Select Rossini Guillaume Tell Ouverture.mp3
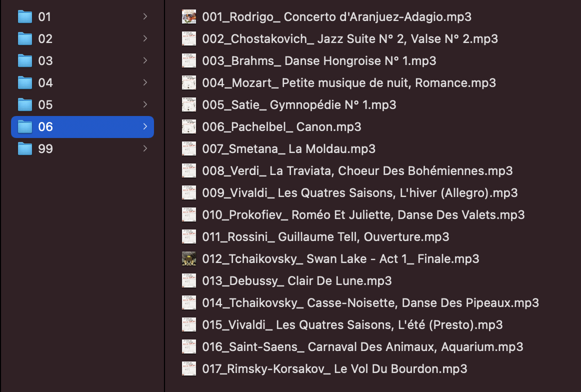 coord(325,237)
